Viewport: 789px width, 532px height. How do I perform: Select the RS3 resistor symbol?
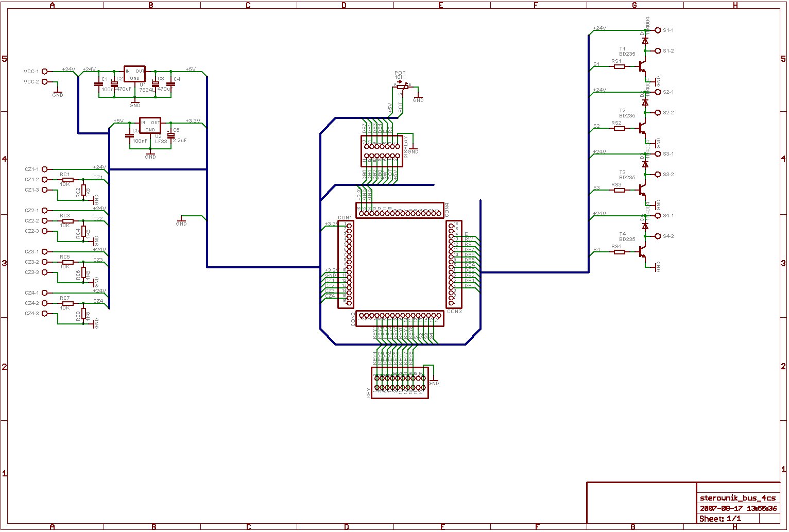pos(619,190)
